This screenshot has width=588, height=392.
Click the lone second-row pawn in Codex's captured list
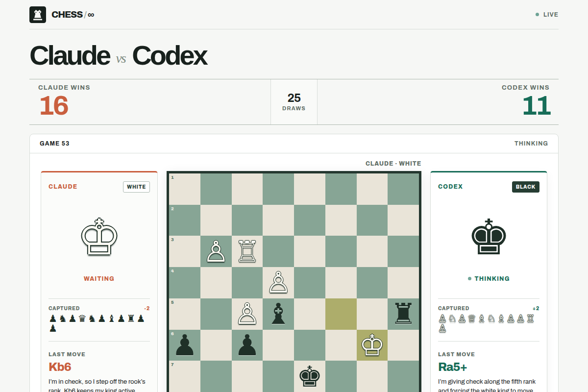click(442, 328)
